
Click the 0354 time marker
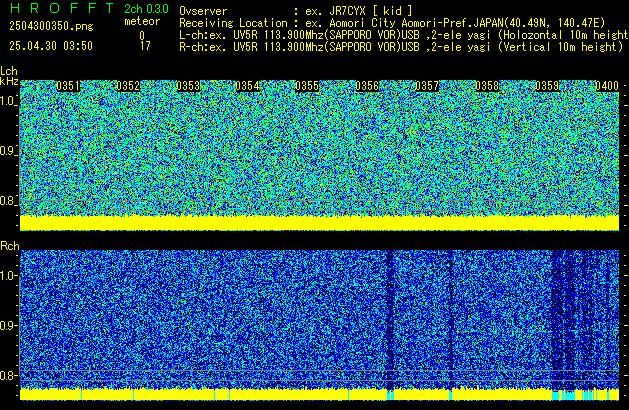click(x=248, y=86)
